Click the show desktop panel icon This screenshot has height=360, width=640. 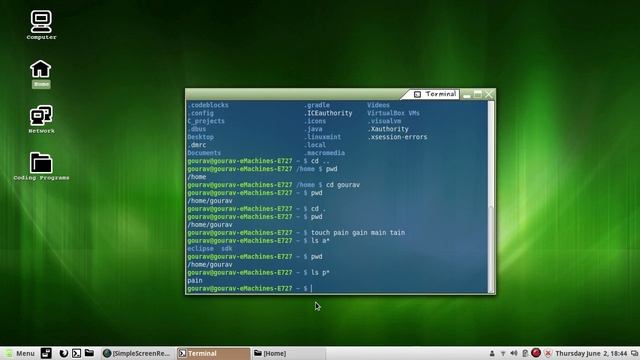pyautogui.click(x=46, y=353)
